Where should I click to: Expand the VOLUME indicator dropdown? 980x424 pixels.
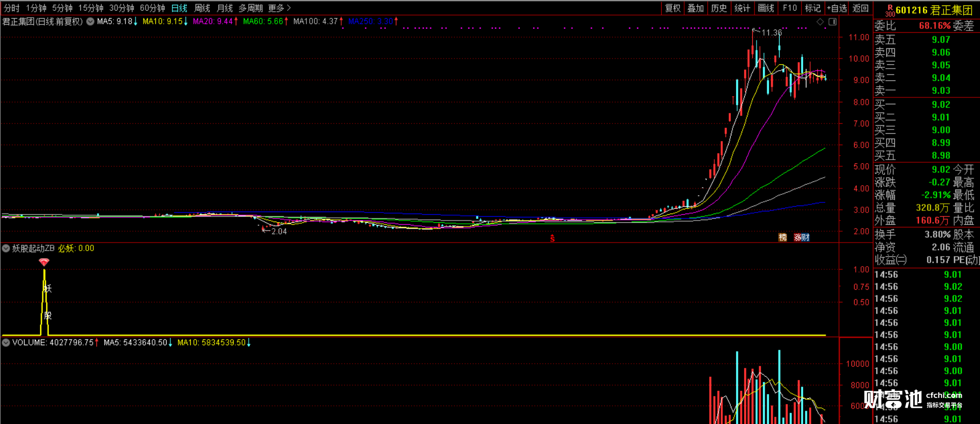click(6, 343)
